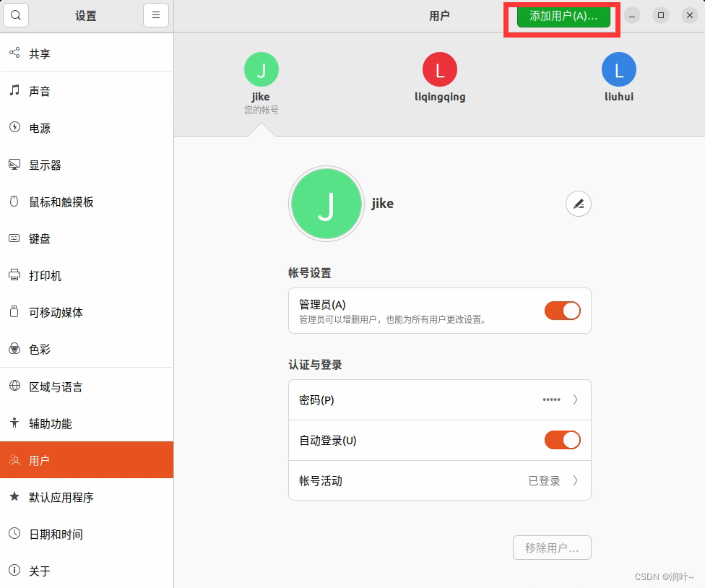Open the 鼠标和触摸板 settings label
The height and width of the screenshot is (588, 705).
click(x=61, y=202)
